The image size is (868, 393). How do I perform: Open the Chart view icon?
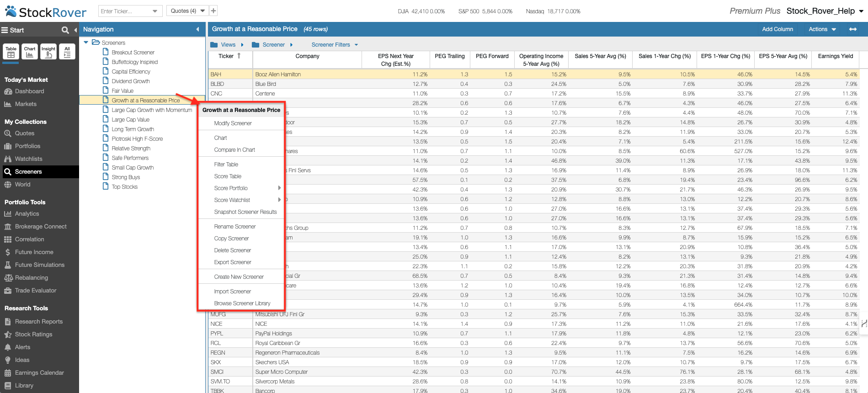pos(30,52)
